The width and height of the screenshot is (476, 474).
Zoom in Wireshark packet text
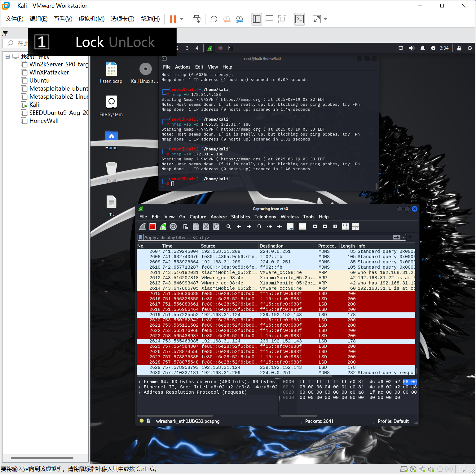coord(315,227)
